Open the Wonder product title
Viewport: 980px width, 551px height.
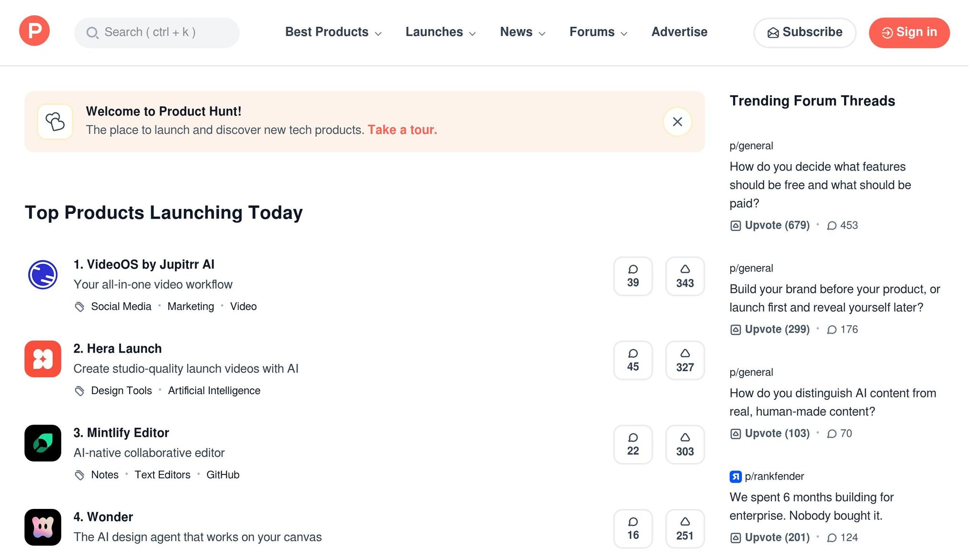coord(103,517)
